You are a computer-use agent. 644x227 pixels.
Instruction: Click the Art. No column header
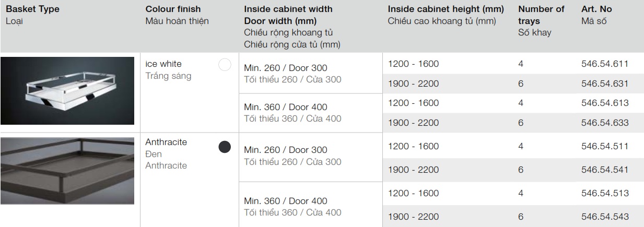coord(596,9)
